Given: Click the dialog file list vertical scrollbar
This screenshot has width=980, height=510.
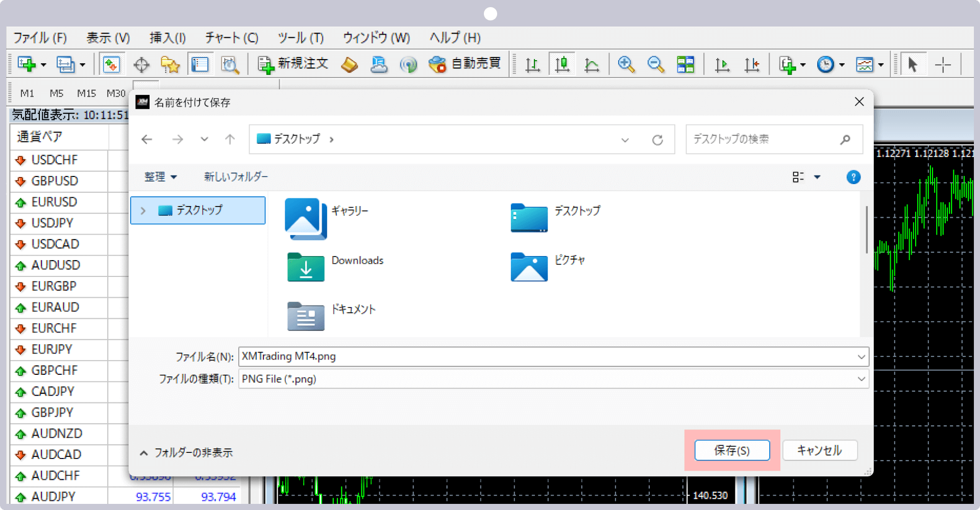Looking at the screenshot, I should tap(866, 229).
